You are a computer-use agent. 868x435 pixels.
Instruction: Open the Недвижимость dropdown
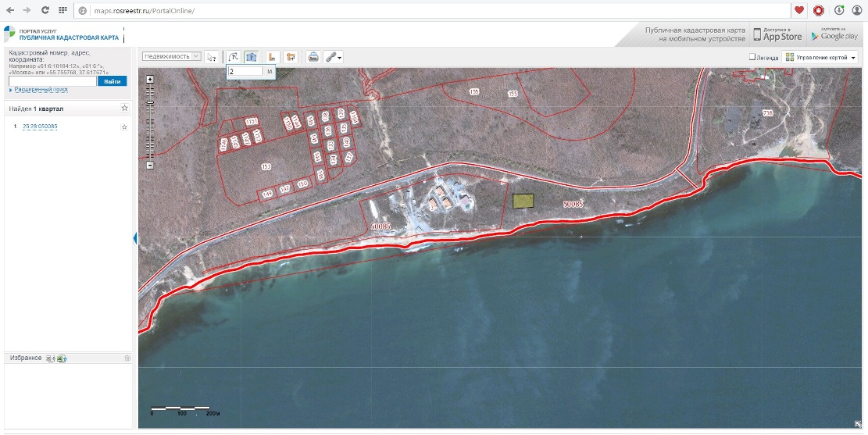172,56
